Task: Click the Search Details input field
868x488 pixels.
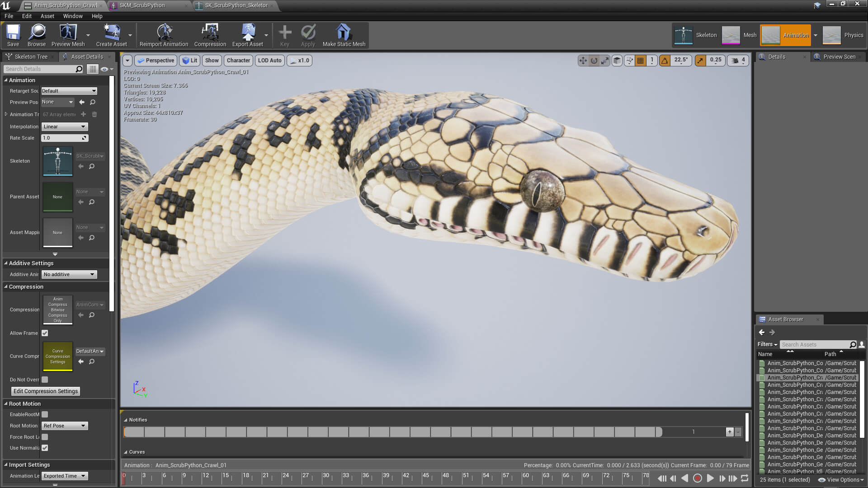Action: coord(43,69)
